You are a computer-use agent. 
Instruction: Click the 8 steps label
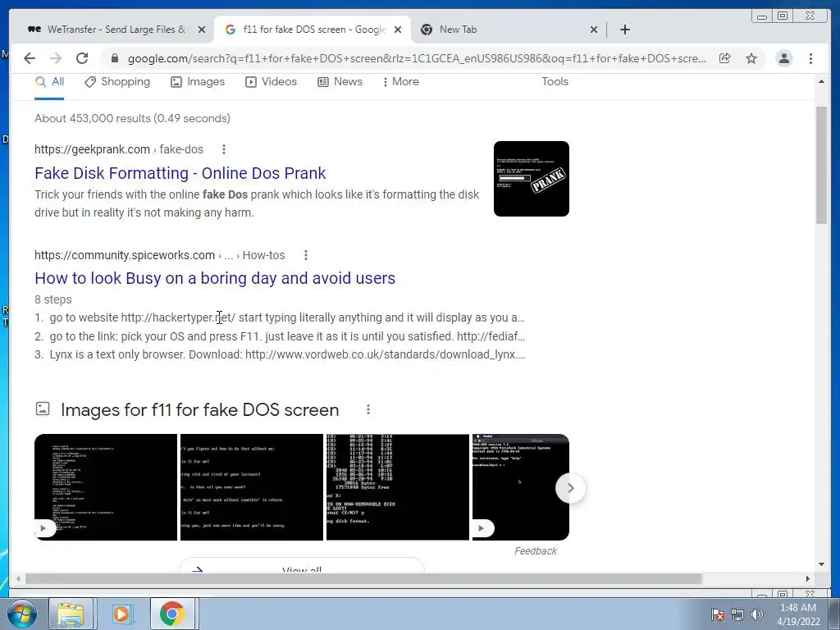[x=53, y=300]
